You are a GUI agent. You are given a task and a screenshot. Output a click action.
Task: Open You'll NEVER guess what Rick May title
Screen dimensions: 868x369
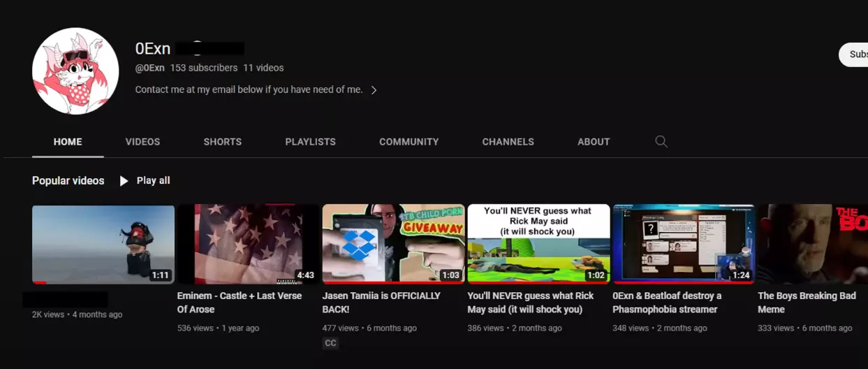529,303
